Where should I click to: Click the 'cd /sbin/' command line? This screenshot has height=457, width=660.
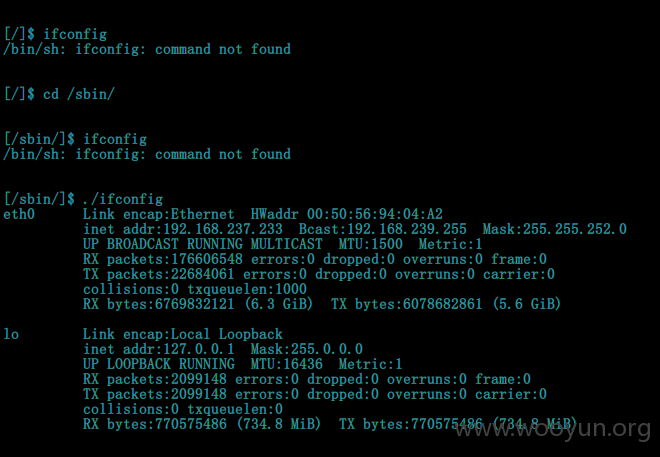pos(59,94)
